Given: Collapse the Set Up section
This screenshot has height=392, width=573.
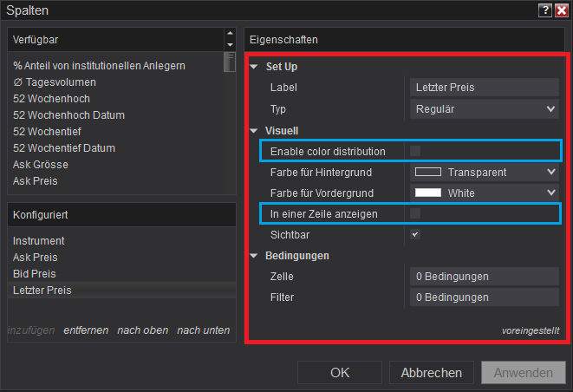Looking at the screenshot, I should tap(254, 67).
